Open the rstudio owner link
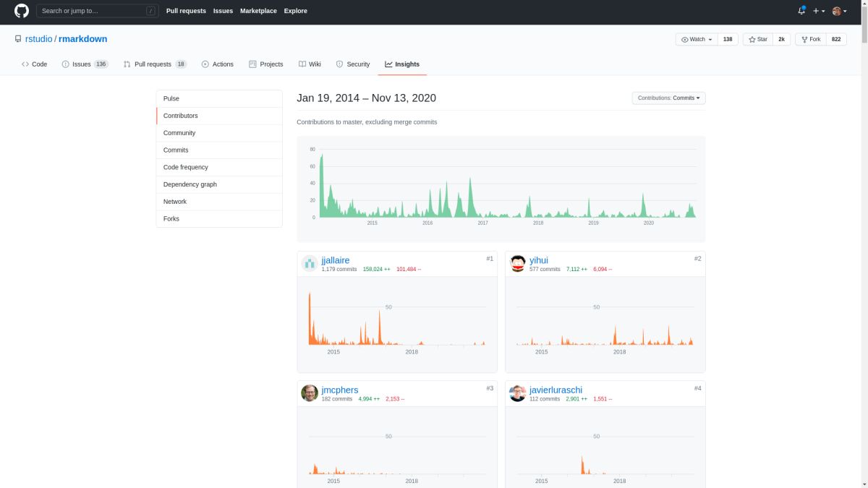The width and height of the screenshot is (868, 488). 38,39
